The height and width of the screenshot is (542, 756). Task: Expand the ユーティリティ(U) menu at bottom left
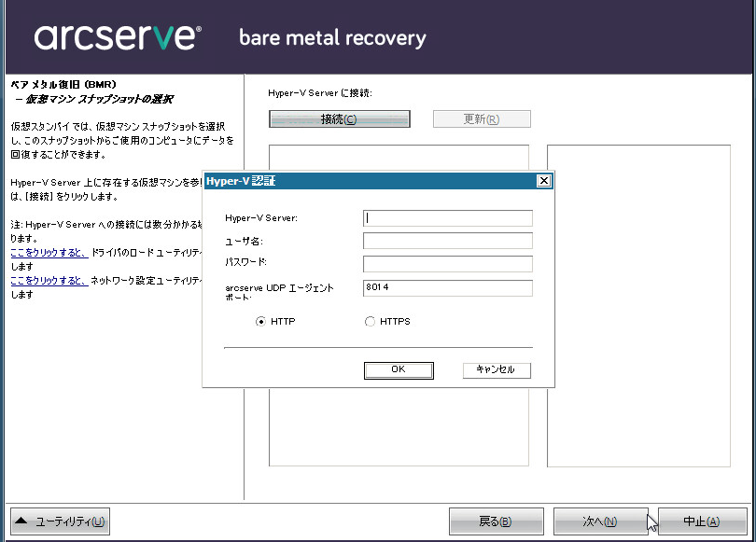tap(60, 521)
